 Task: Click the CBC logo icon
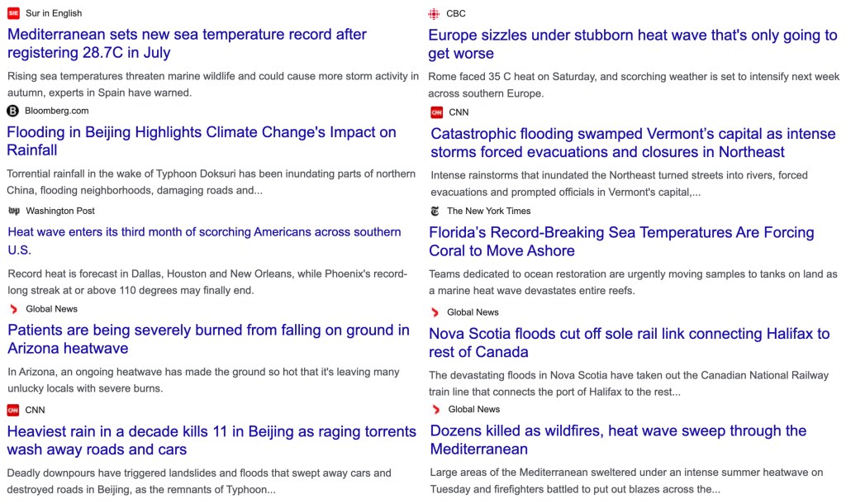[x=435, y=13]
